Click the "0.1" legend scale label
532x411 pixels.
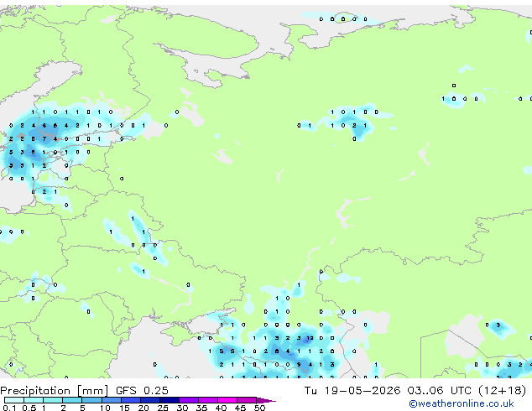[9, 408]
